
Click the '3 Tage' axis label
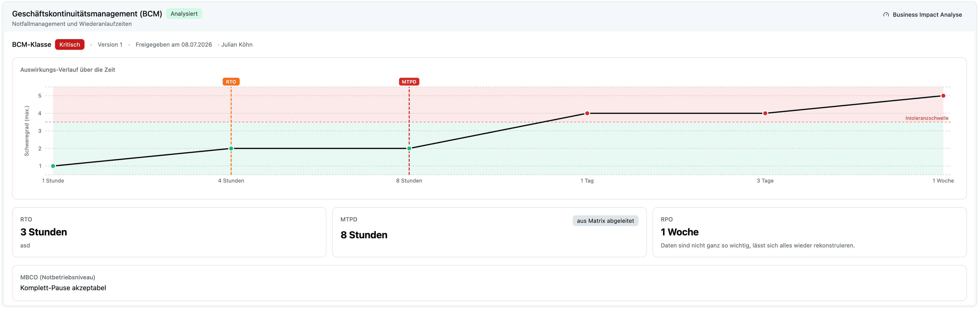[765, 181]
